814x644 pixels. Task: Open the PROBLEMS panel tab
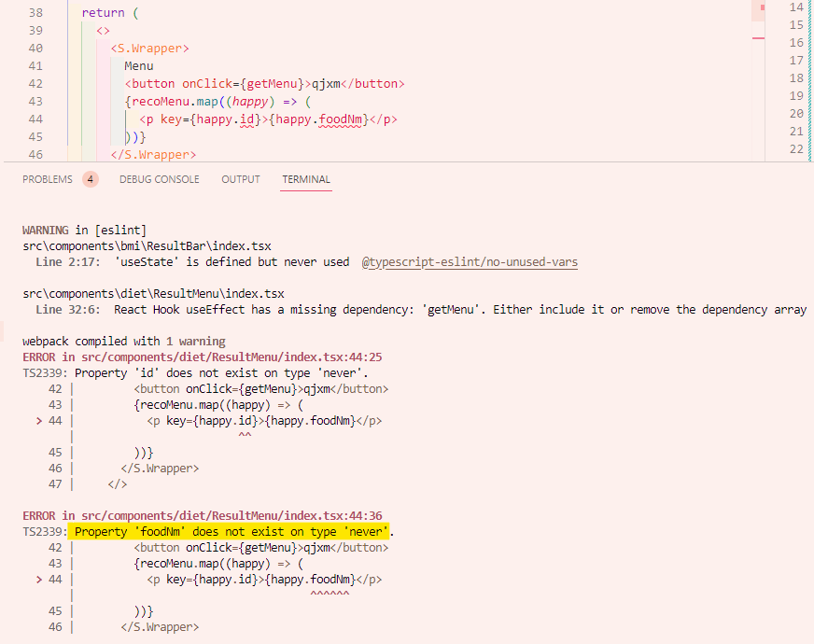coord(48,179)
